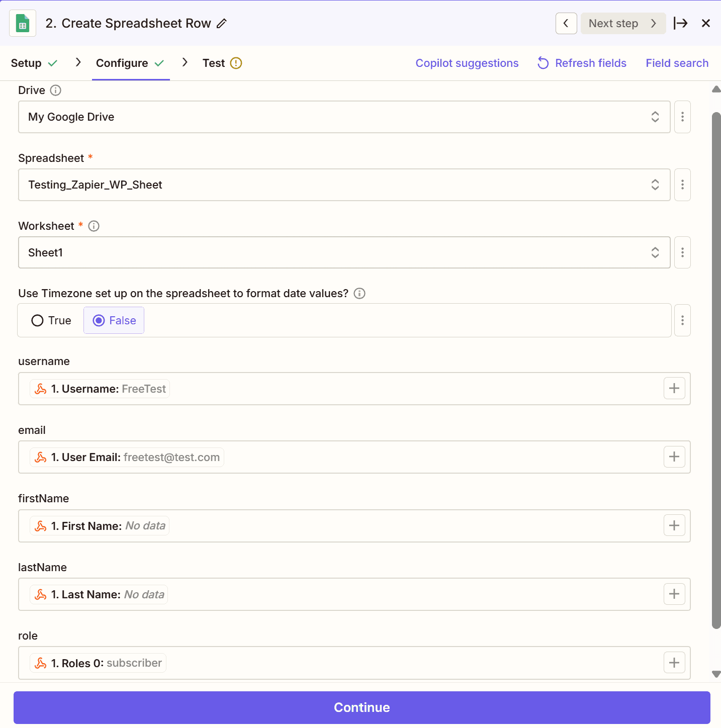Click the Refresh fields circular arrow icon
The height and width of the screenshot is (728, 721).
pos(543,63)
